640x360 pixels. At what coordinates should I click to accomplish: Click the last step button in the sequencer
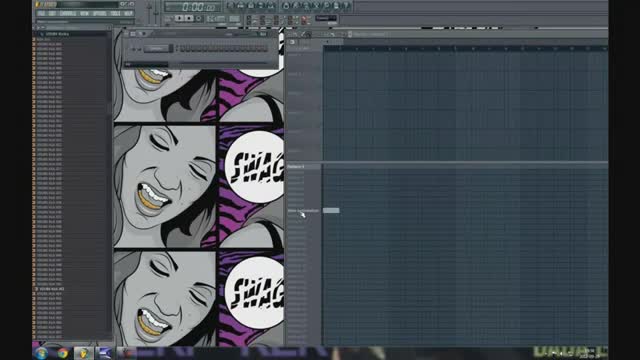coord(265,49)
